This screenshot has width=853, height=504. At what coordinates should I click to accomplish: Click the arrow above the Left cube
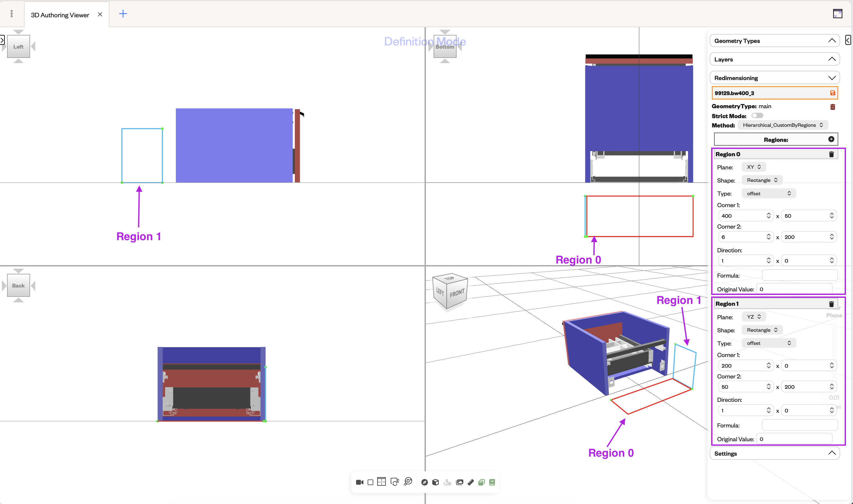click(18, 32)
